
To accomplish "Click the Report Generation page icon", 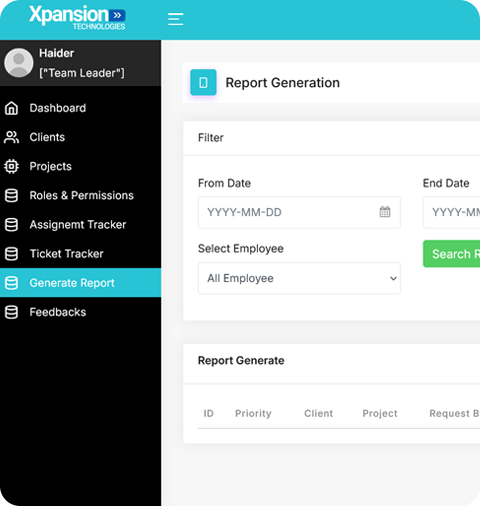I will (203, 82).
